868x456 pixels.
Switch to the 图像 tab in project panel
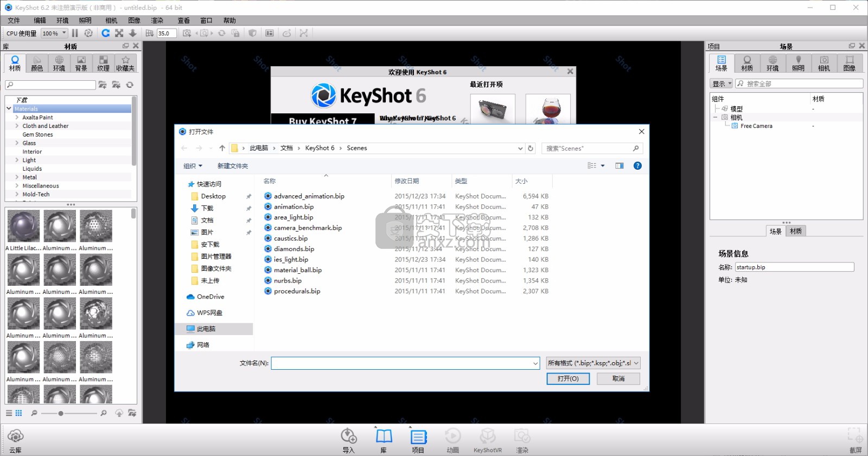tap(850, 63)
